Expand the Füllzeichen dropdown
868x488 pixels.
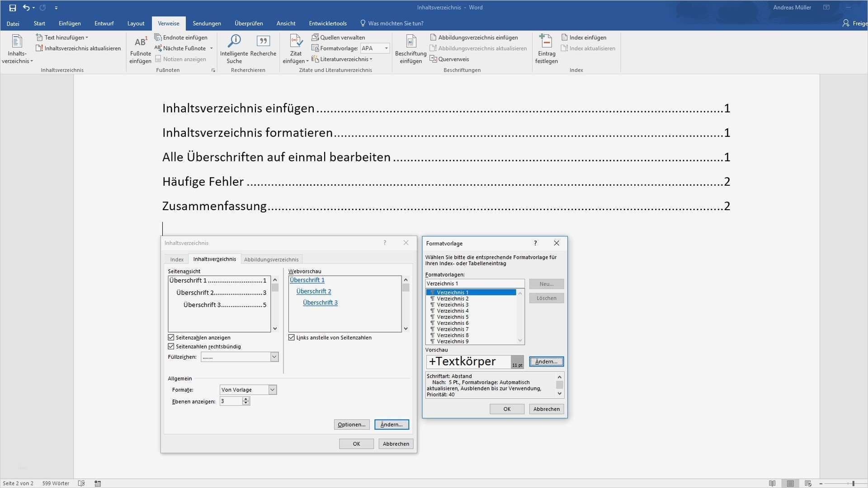point(274,357)
